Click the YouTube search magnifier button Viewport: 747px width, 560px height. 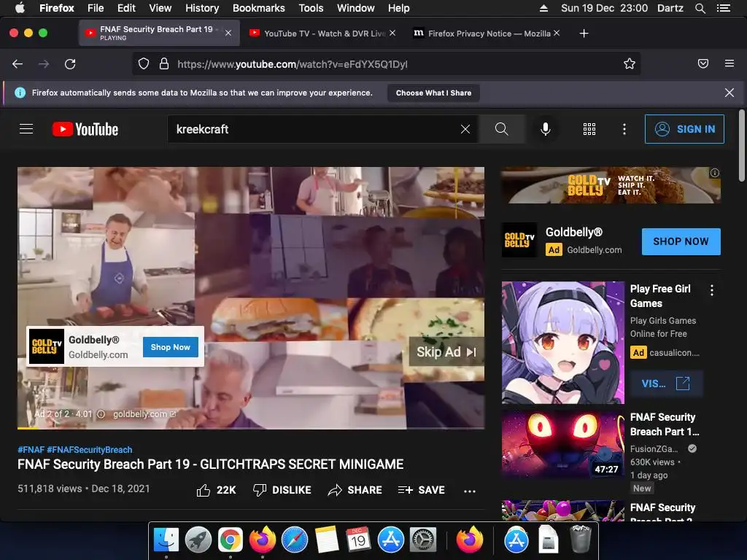click(501, 129)
